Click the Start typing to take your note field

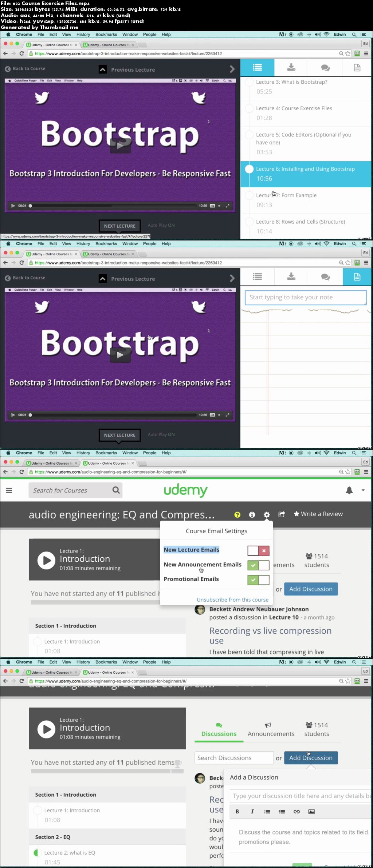coord(306,297)
